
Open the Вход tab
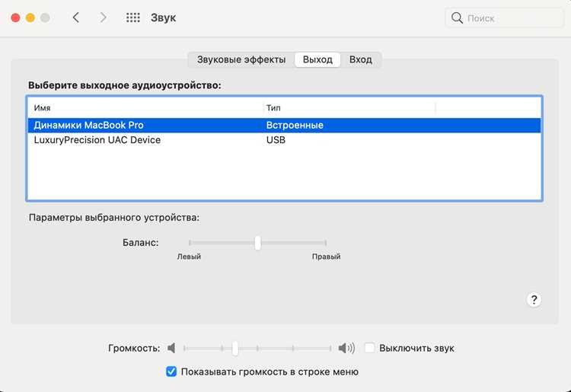pyautogui.click(x=361, y=59)
